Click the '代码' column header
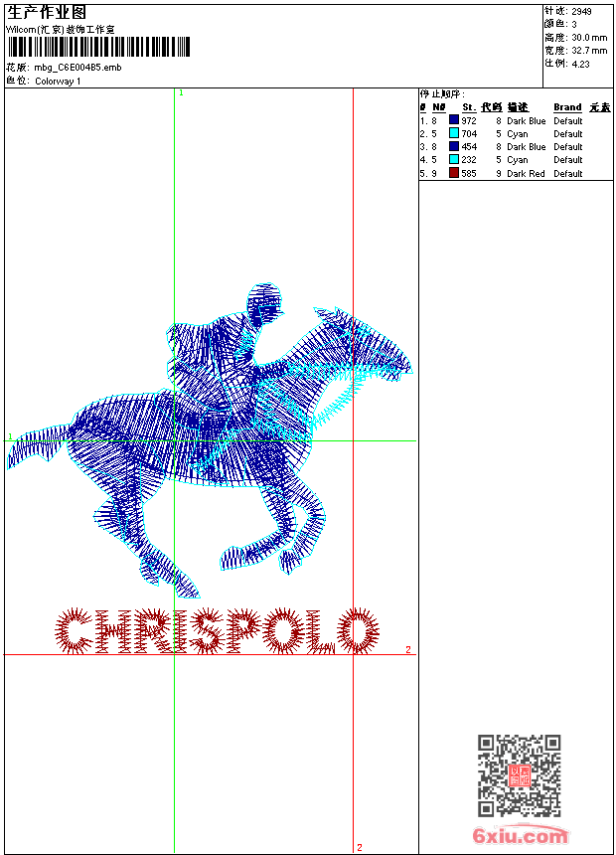This screenshot has height=855, width=616. pyautogui.click(x=491, y=107)
